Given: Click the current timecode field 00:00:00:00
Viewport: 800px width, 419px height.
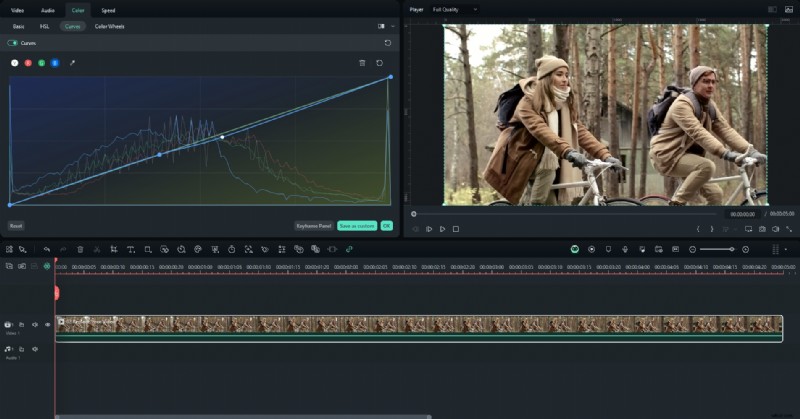Looking at the screenshot, I should 742,214.
